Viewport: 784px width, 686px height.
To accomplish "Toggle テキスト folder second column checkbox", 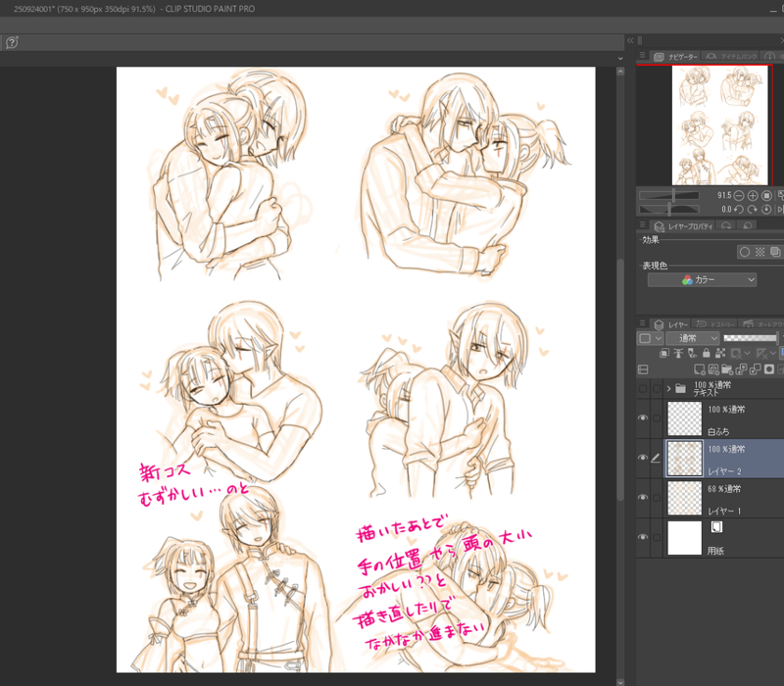I will (x=657, y=388).
